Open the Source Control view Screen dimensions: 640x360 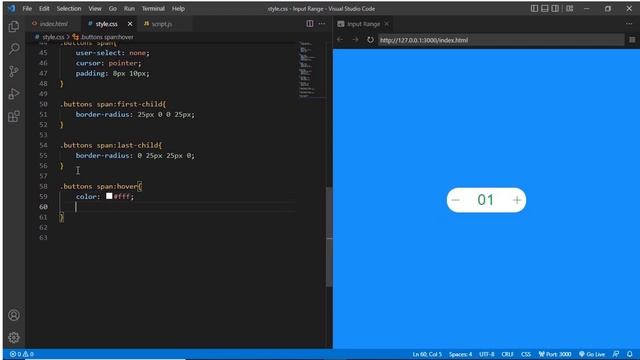coord(14,71)
